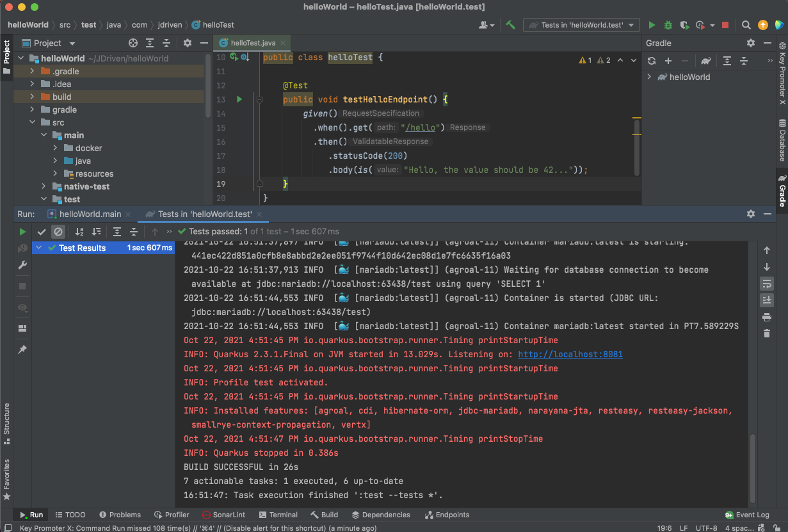Open Search Everywhere magnifier icon

coord(746,25)
